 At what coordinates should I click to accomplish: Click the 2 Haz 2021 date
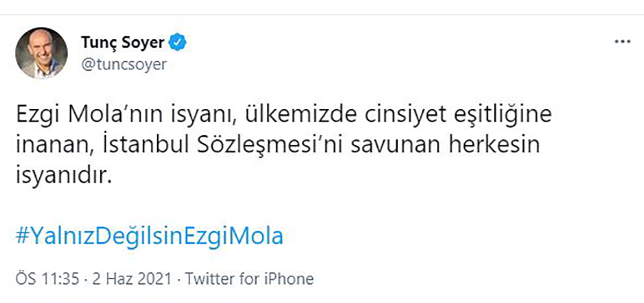131,279
